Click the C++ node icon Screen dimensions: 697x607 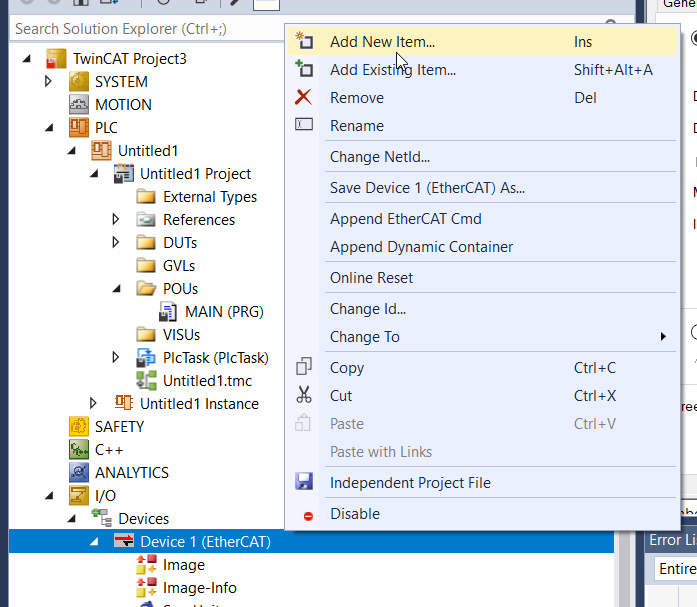79,450
